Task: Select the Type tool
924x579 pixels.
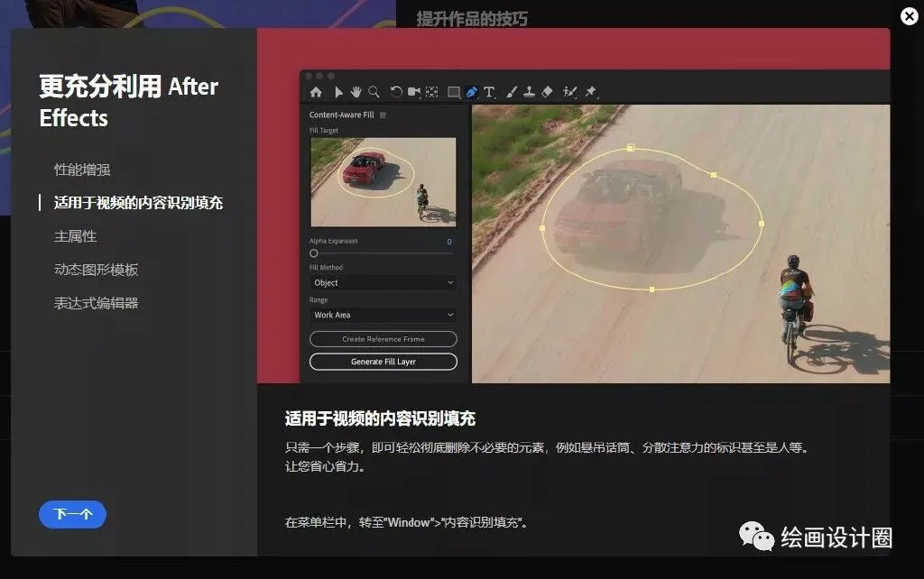Action: [489, 92]
